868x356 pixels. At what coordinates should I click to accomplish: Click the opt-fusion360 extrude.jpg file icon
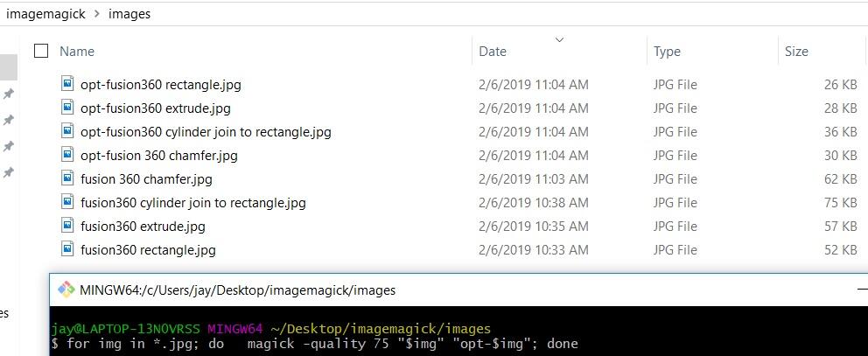click(x=68, y=108)
